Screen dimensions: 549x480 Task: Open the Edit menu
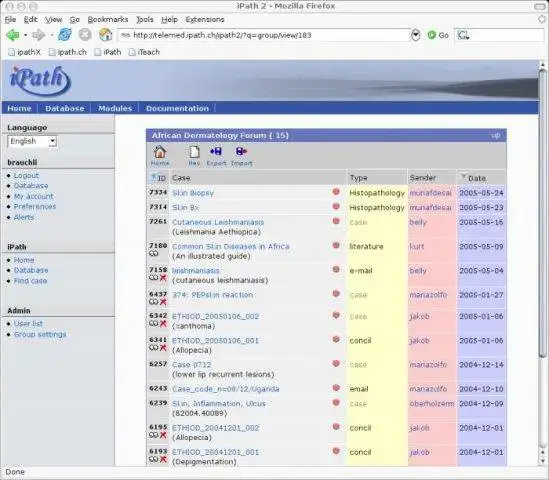pos(30,20)
